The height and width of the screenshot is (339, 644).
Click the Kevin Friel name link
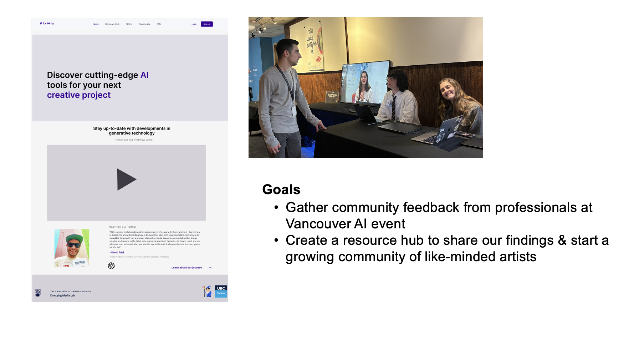[117, 252]
